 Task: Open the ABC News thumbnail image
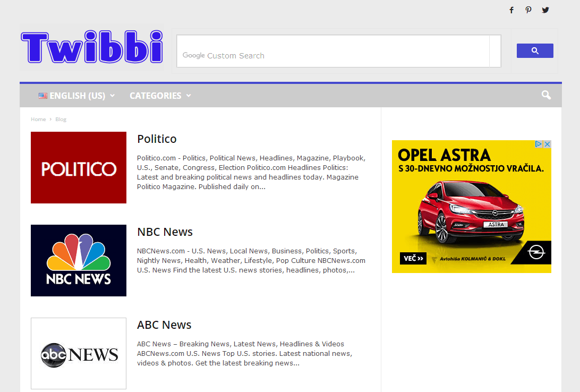coord(79,353)
